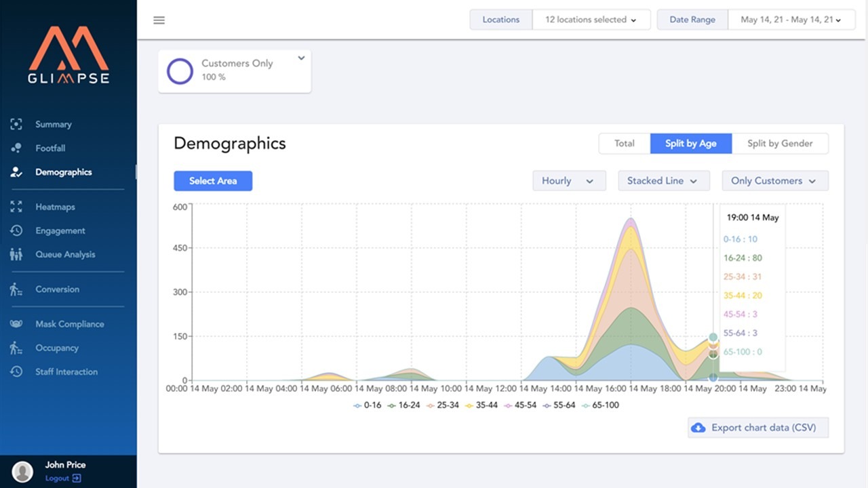868x488 pixels.
Task: Open the Hourly interval dropdown
Action: [569, 181]
